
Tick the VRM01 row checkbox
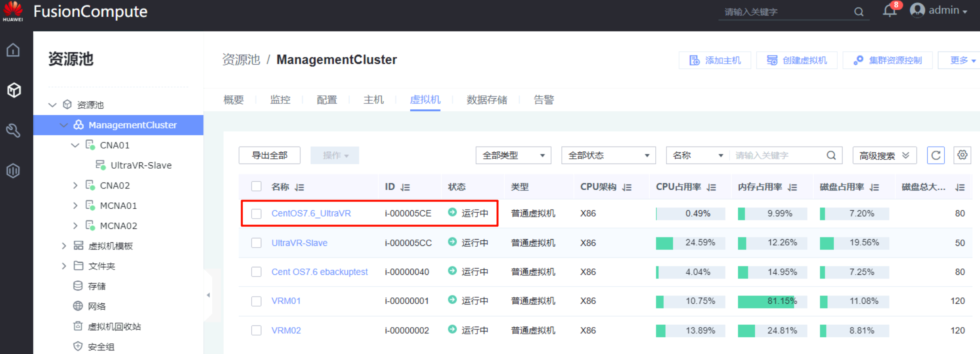click(256, 301)
